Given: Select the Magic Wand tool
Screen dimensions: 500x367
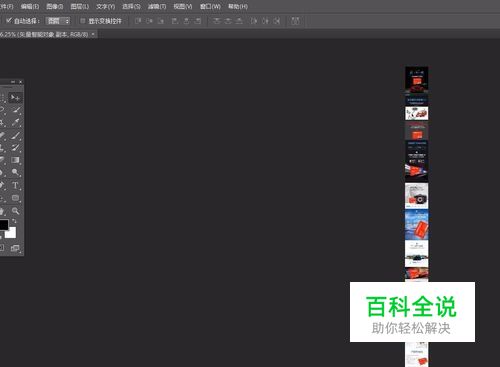Looking at the screenshot, I should 15,110.
